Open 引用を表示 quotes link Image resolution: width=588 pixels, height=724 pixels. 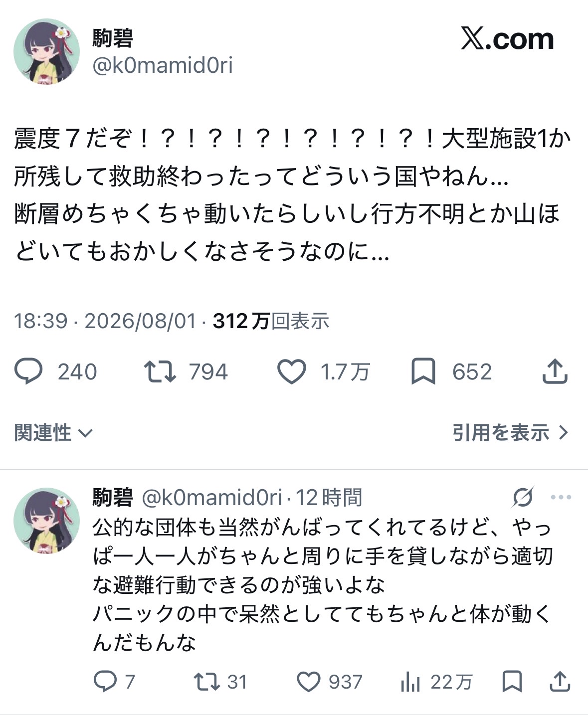[510, 432]
